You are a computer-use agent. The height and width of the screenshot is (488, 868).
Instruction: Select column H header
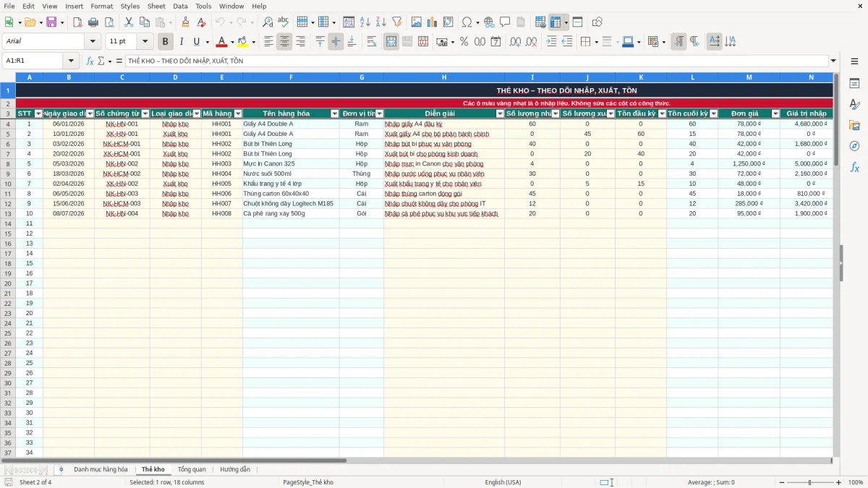pyautogui.click(x=444, y=77)
